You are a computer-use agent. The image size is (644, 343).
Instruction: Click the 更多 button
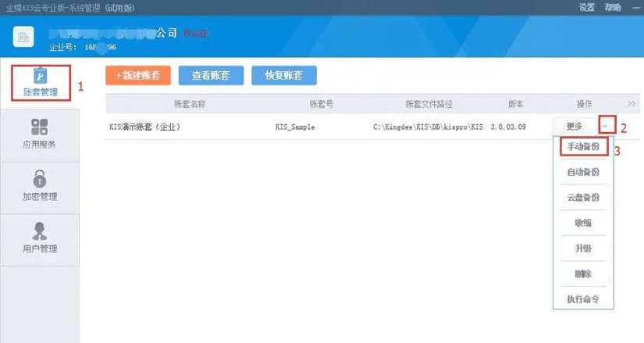575,127
